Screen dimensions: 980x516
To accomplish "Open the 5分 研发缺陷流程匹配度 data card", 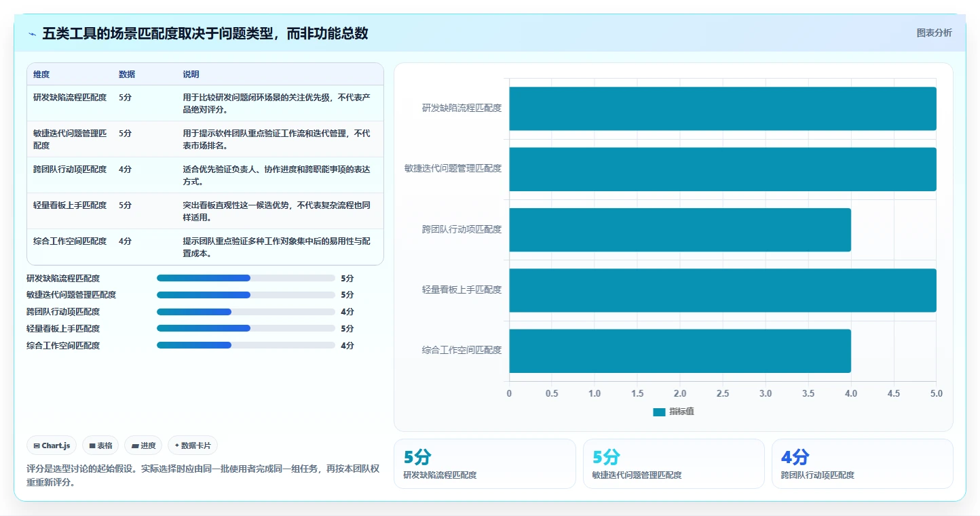I will tap(485, 464).
